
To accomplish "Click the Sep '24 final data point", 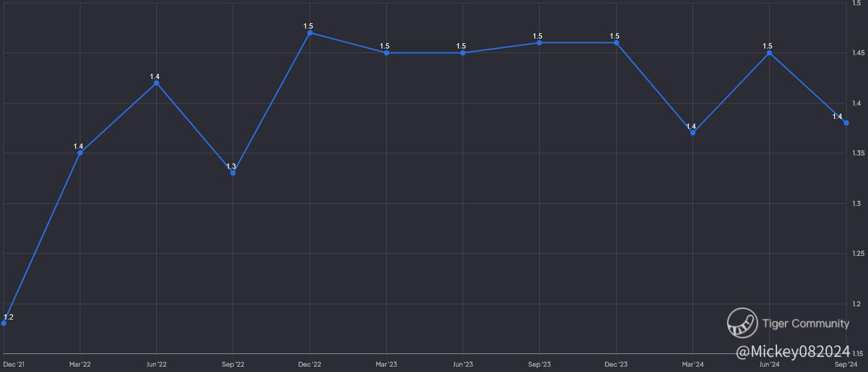I will tap(846, 122).
